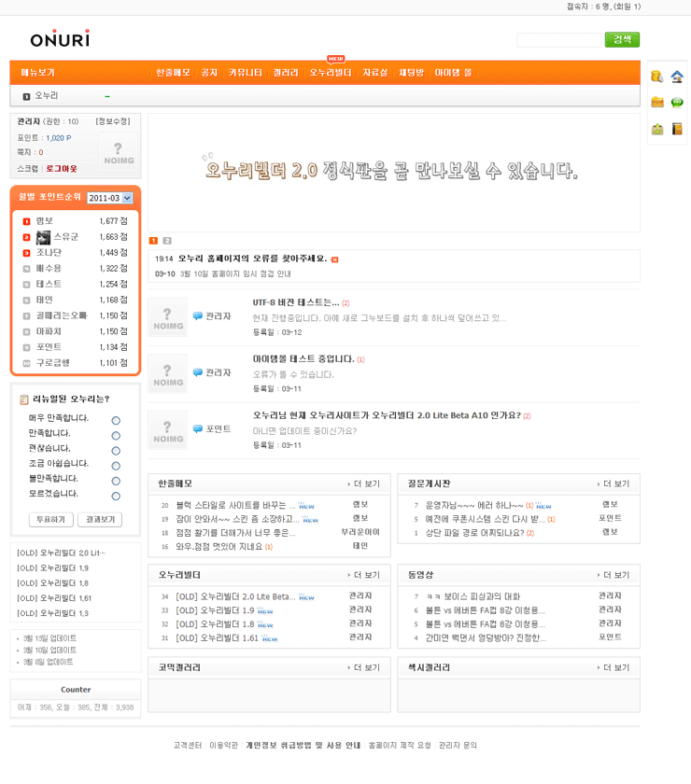Click the red icon after 오류를 찾아주세요 notice
This screenshot has width=691, height=784.
[334, 259]
